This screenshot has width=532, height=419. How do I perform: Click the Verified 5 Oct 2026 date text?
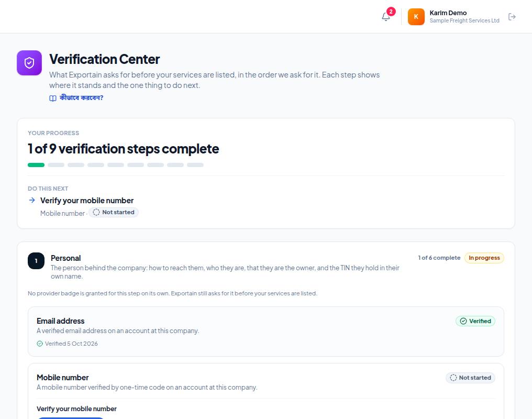coord(71,344)
